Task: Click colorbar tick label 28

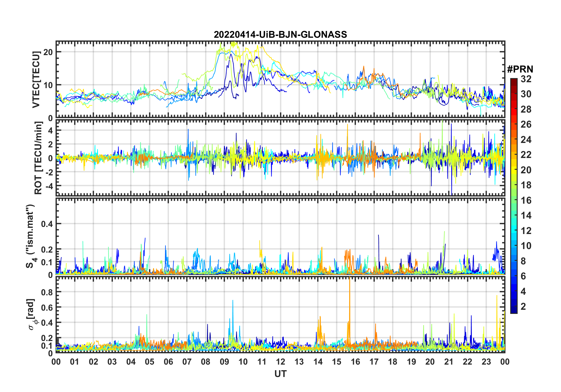Action: point(526,109)
